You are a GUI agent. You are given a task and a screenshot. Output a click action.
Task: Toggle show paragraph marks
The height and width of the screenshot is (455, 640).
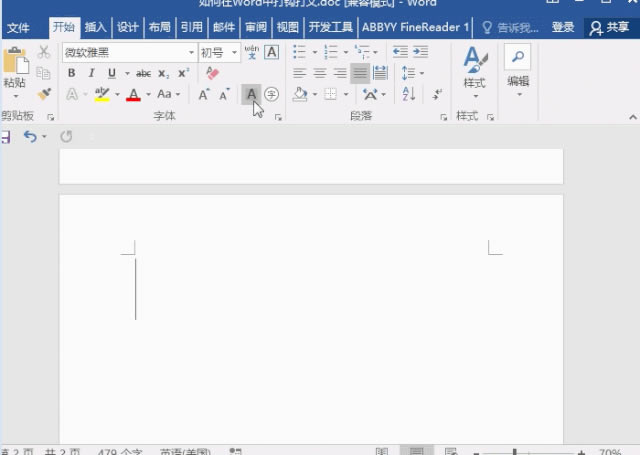pos(438,94)
